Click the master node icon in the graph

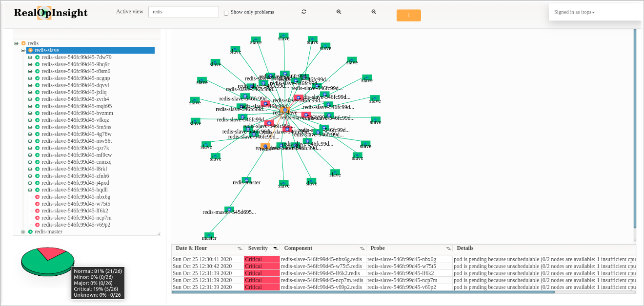(x=209, y=235)
